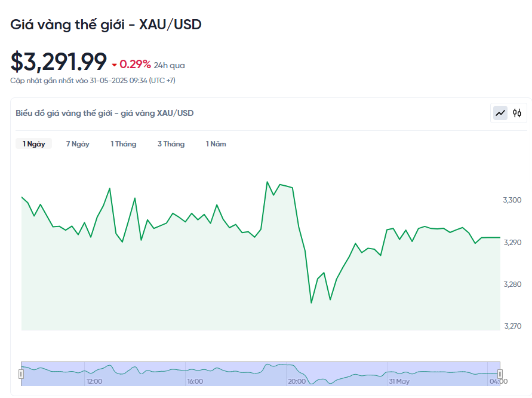Switch to candlestick chart view icon

point(516,113)
